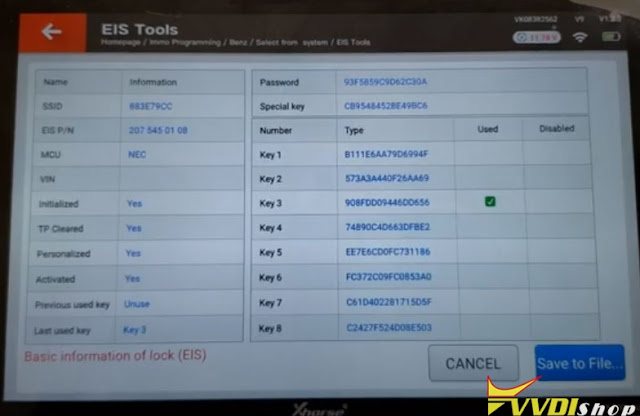Select Key 3 value 908FDD09446DD656

click(x=387, y=202)
